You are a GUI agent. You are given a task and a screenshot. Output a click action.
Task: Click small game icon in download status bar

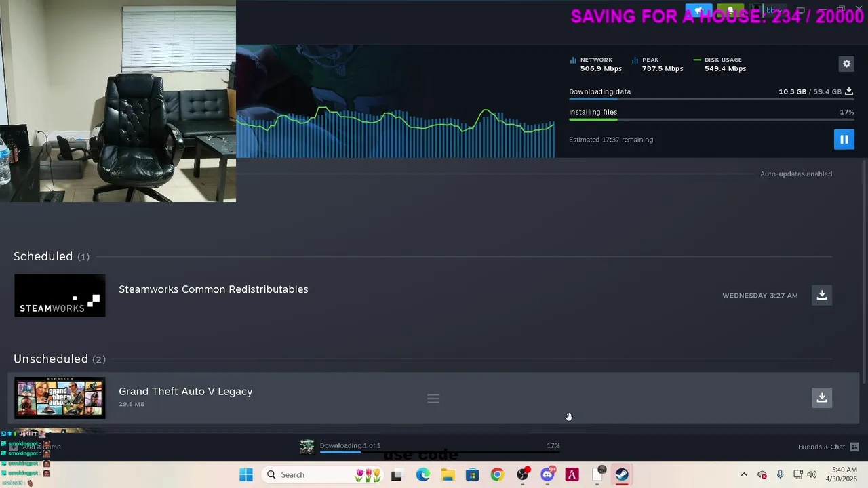tap(307, 446)
